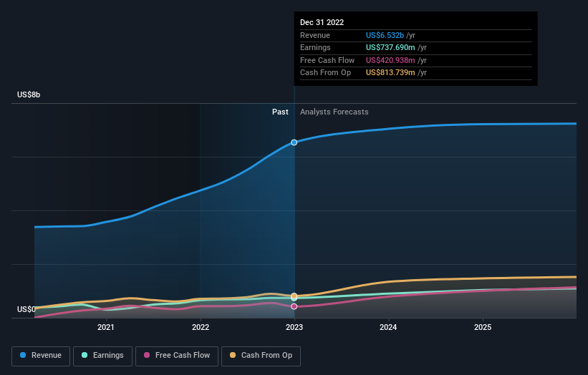Click the orange Cash From Op point at 2023
Image resolution: width=588 pixels, height=375 pixels.
294,296
